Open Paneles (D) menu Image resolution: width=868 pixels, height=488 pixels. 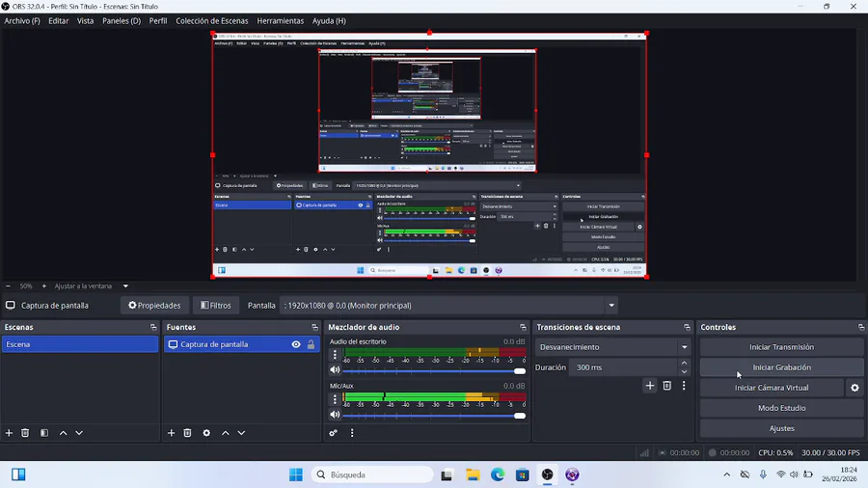click(122, 20)
